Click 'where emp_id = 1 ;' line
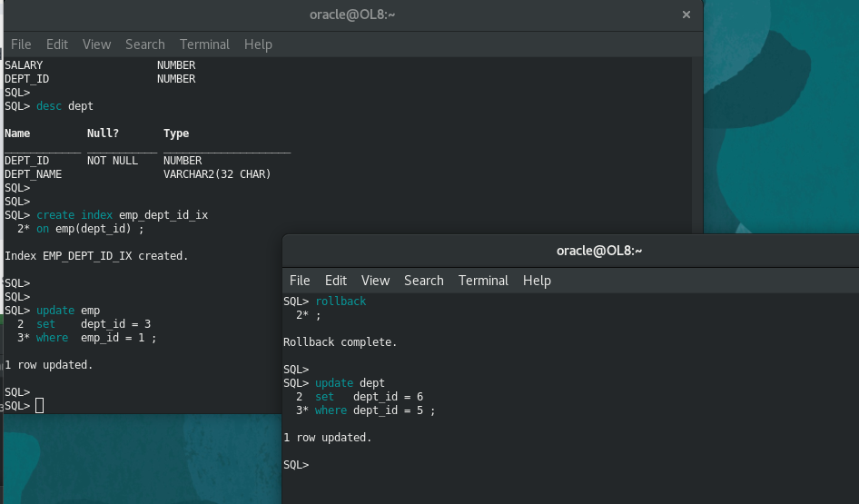The height and width of the screenshot is (504, 859). (96, 338)
